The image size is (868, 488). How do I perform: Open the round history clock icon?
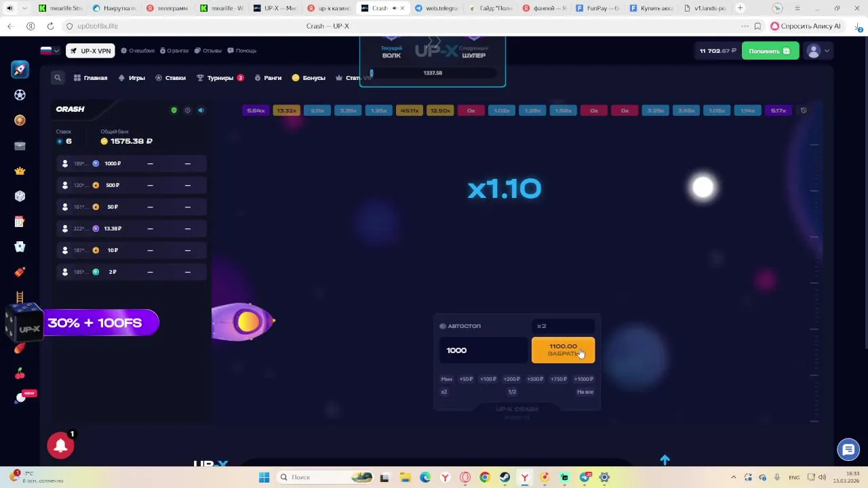point(804,110)
